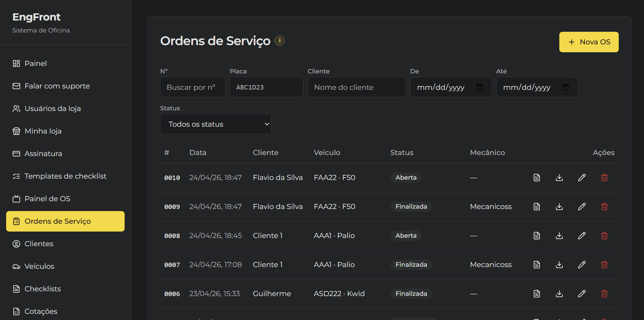Open the PDF document icon for OS 0010
This screenshot has height=320, width=644.
[536, 178]
